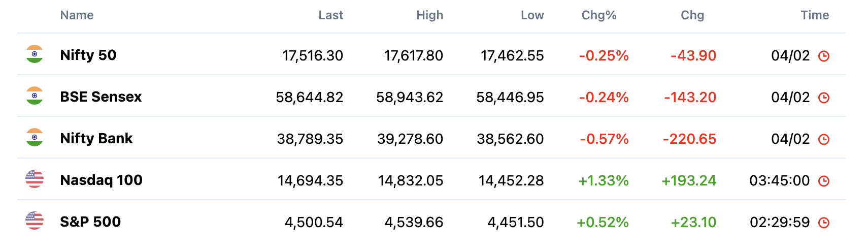Click the US flag icon beside S&P 500
868x250 pixels.
[35, 221]
